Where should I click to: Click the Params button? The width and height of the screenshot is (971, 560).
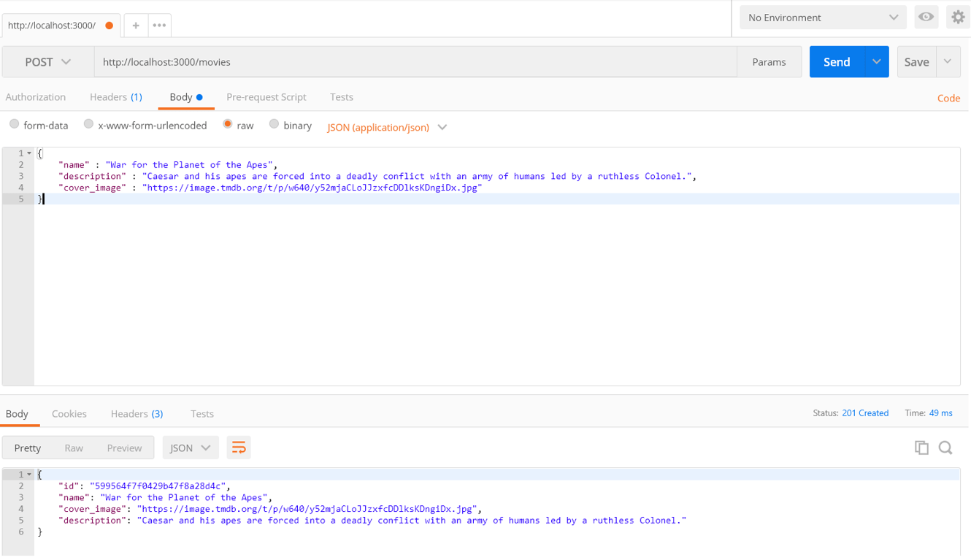point(769,62)
